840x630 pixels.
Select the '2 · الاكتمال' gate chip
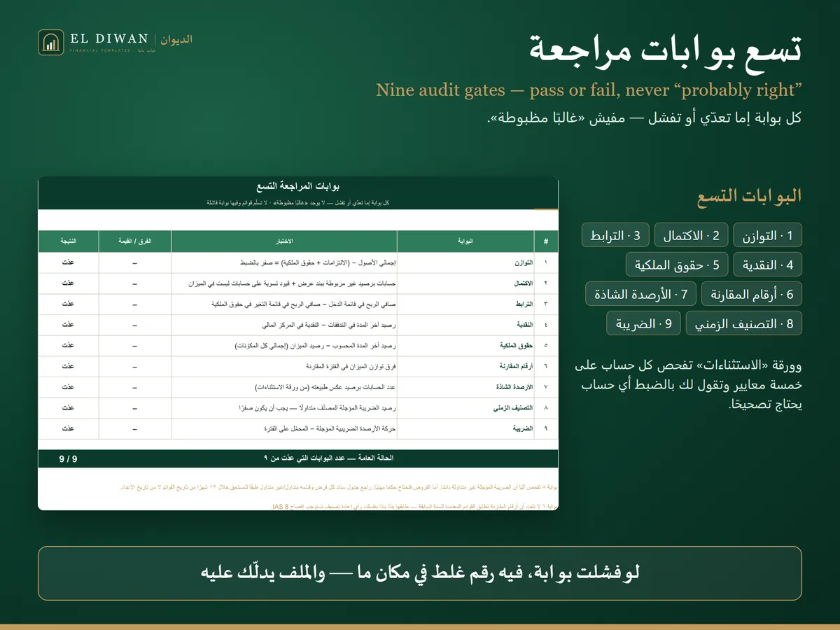(x=692, y=235)
